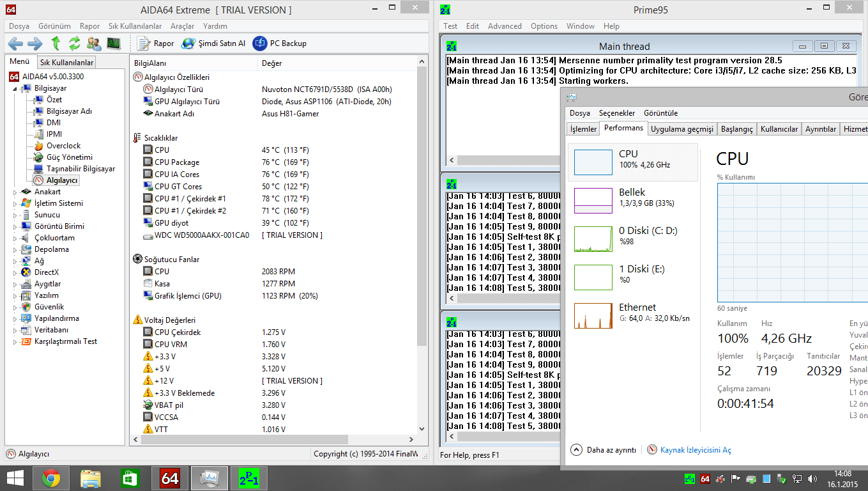
Task: Open the Görünüm menu in AIDA64
Action: [54, 26]
